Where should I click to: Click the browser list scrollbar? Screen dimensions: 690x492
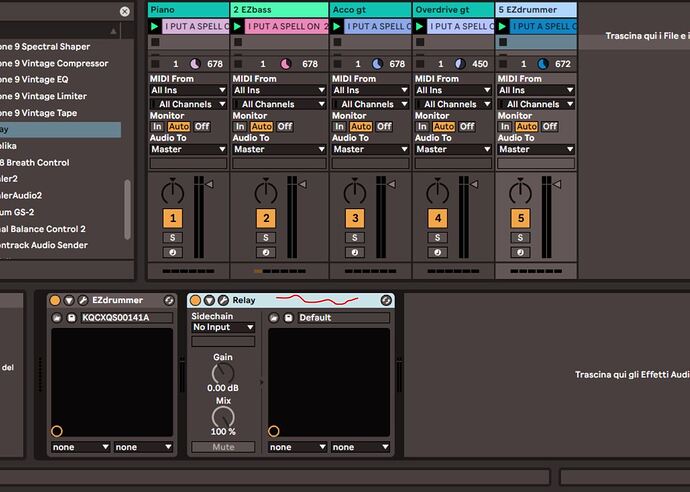tap(128, 209)
